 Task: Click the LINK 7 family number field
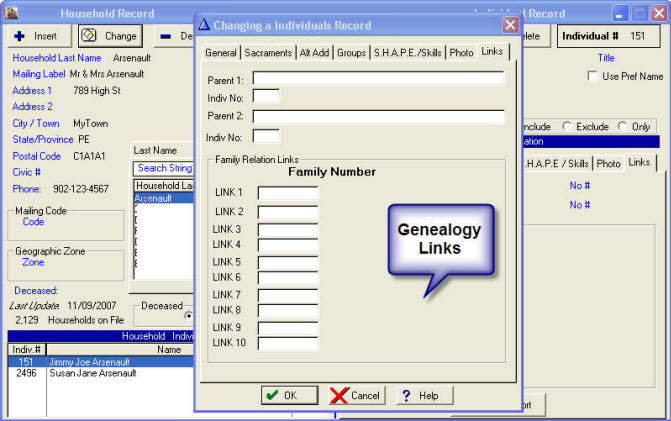click(x=288, y=295)
